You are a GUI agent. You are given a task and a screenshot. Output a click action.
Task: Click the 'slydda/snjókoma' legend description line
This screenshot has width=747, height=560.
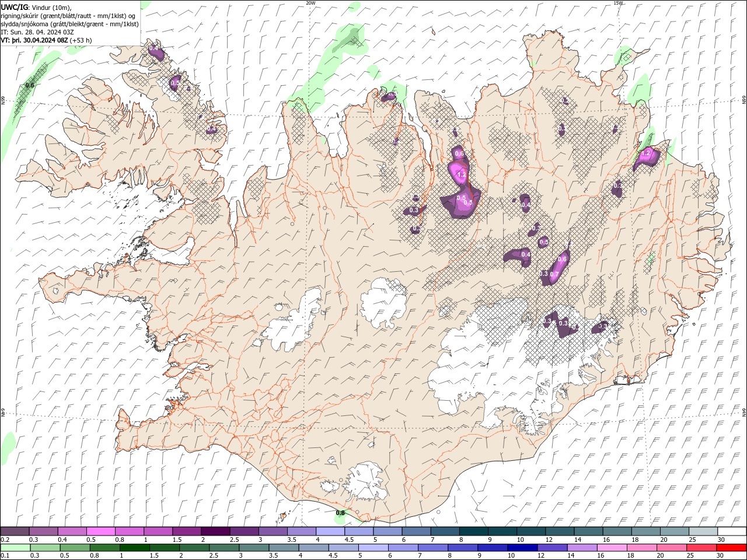point(70,24)
